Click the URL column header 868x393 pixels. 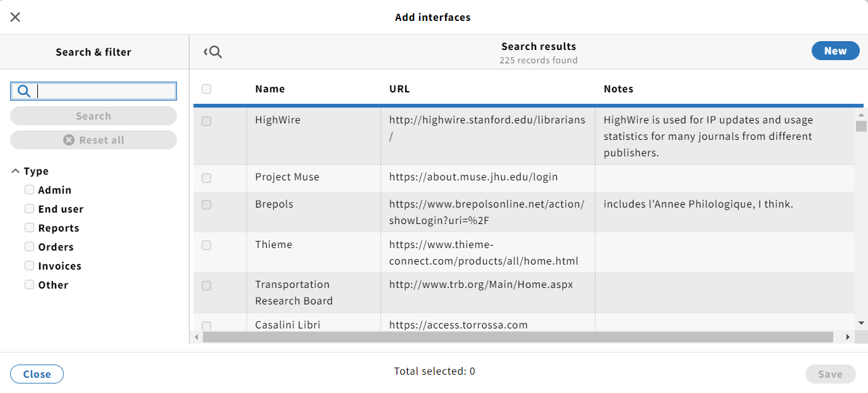pos(400,89)
